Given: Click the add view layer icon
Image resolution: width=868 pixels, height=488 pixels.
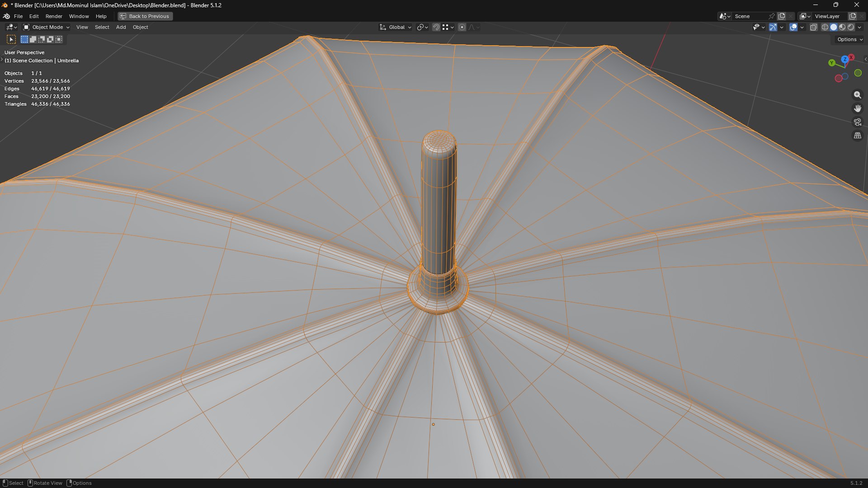Looking at the screenshot, I should click(x=853, y=16).
